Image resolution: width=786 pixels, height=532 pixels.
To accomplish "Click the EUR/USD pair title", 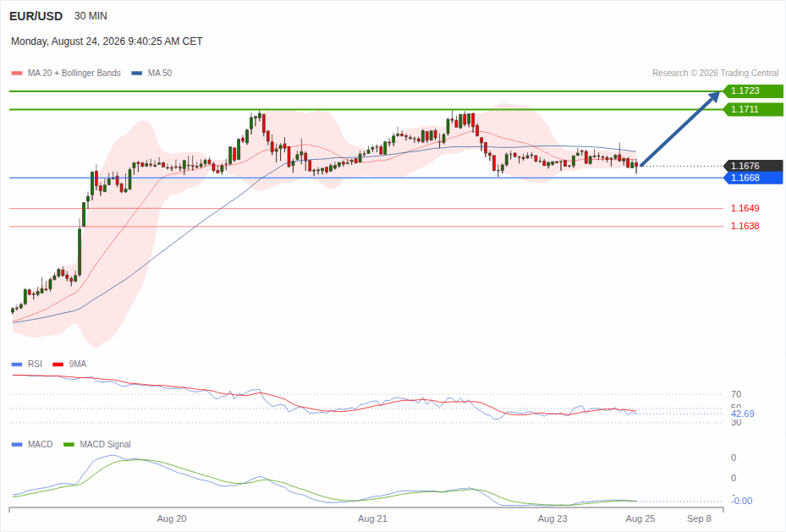I will [x=36, y=16].
